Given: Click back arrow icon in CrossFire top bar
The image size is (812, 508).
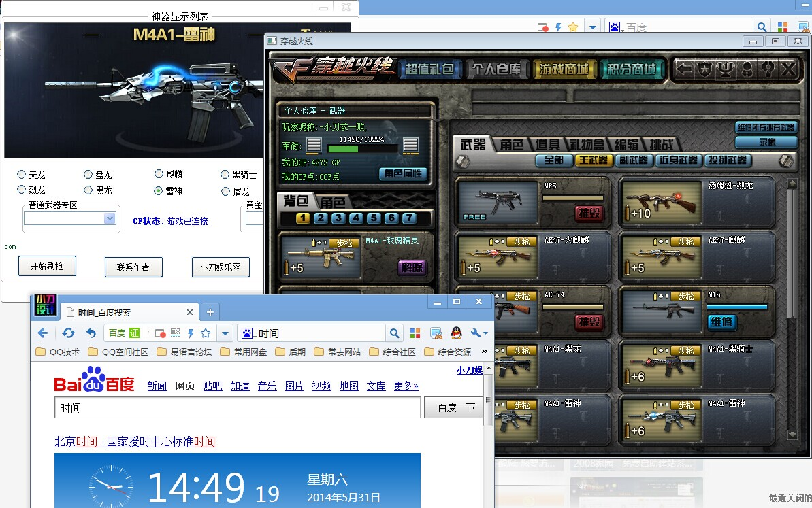Looking at the screenshot, I should (684, 69).
